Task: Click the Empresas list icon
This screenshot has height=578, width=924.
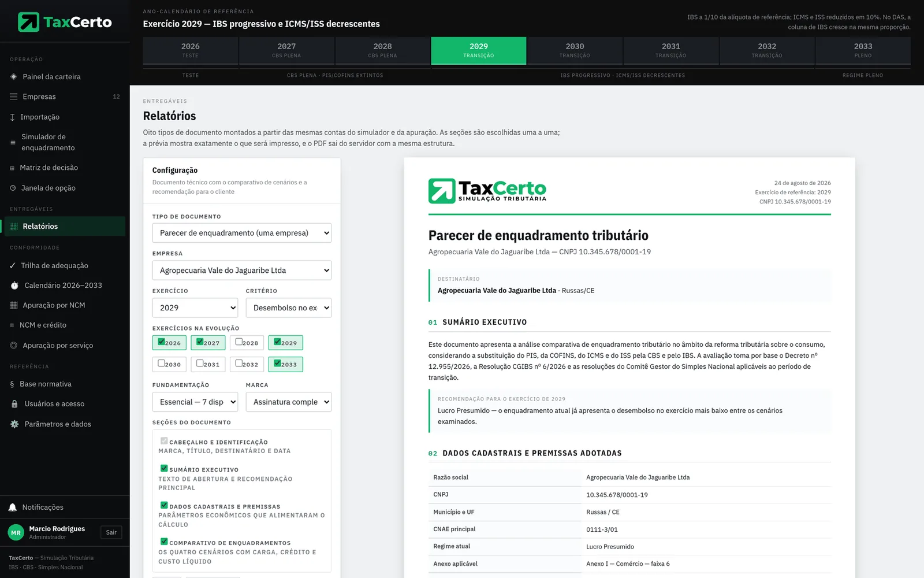Action: (x=14, y=97)
